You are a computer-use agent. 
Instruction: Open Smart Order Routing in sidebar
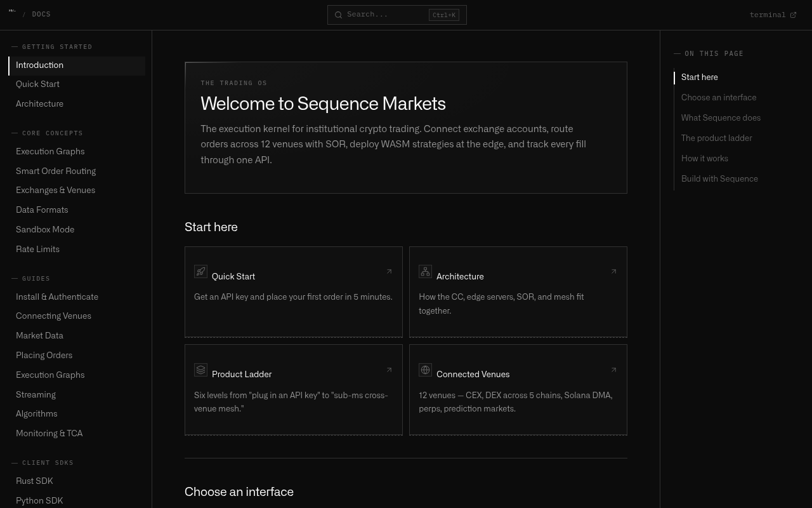[x=56, y=171]
